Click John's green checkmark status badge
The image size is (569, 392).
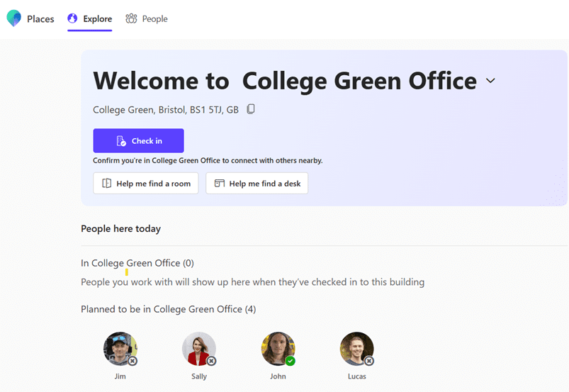point(291,361)
